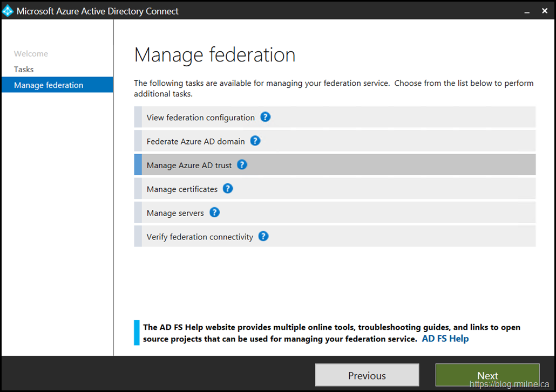The image size is (556, 392).
Task: Open help tooltip for Manage Azure AD trust
Action: click(x=242, y=164)
